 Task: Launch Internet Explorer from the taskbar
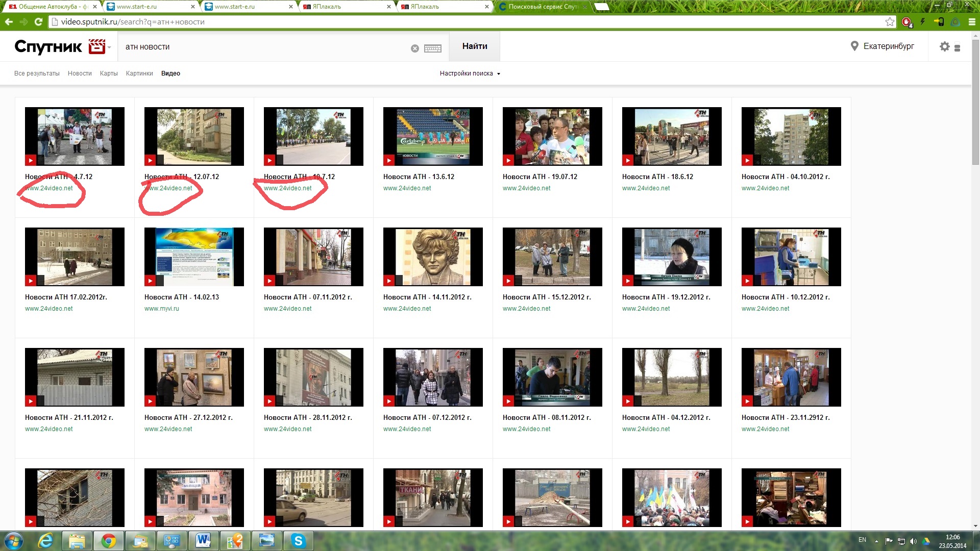point(46,540)
